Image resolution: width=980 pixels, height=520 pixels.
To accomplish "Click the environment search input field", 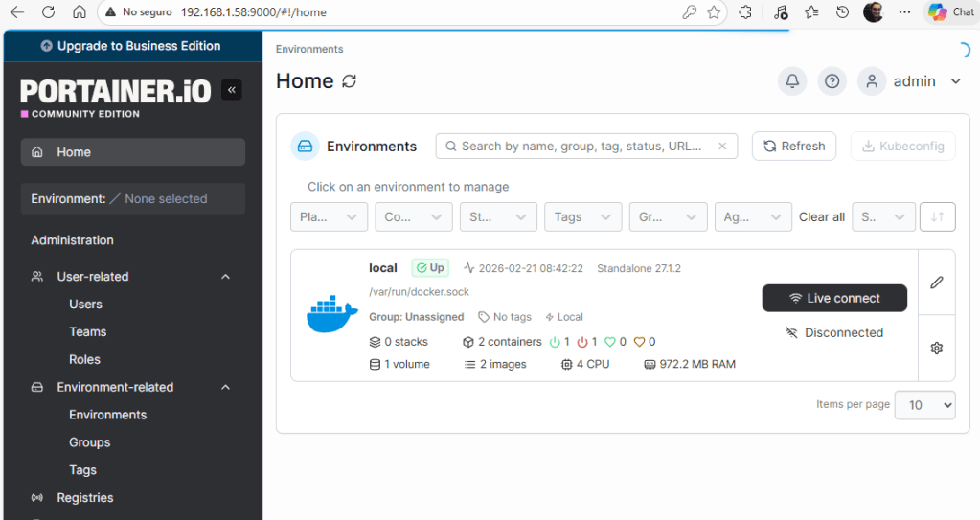I will point(581,147).
